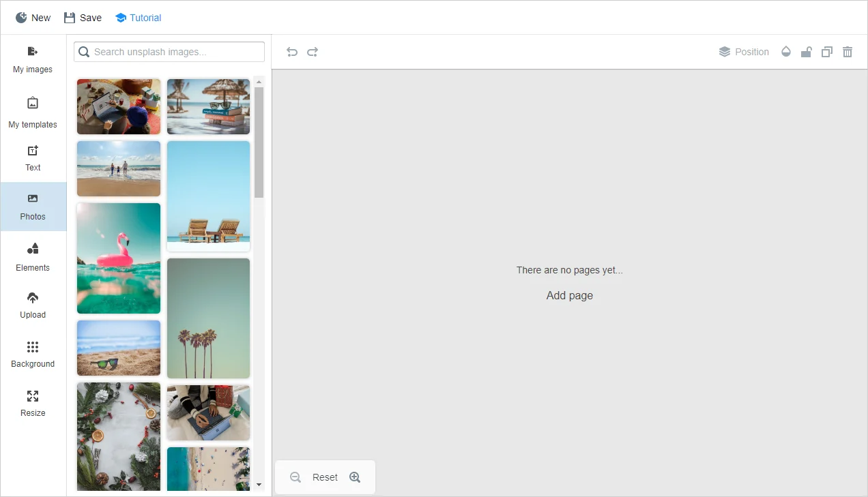Zoom out with the minus magnifier
The height and width of the screenshot is (497, 868).
(295, 477)
